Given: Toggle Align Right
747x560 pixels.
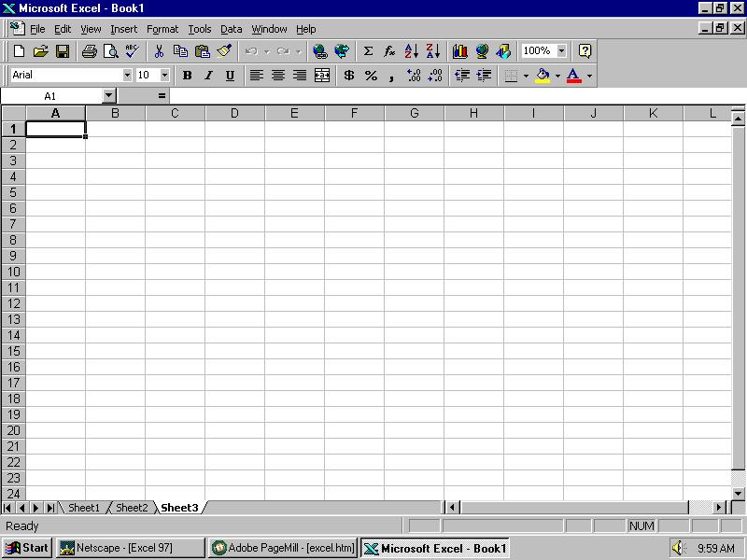Looking at the screenshot, I should pyautogui.click(x=300, y=76).
